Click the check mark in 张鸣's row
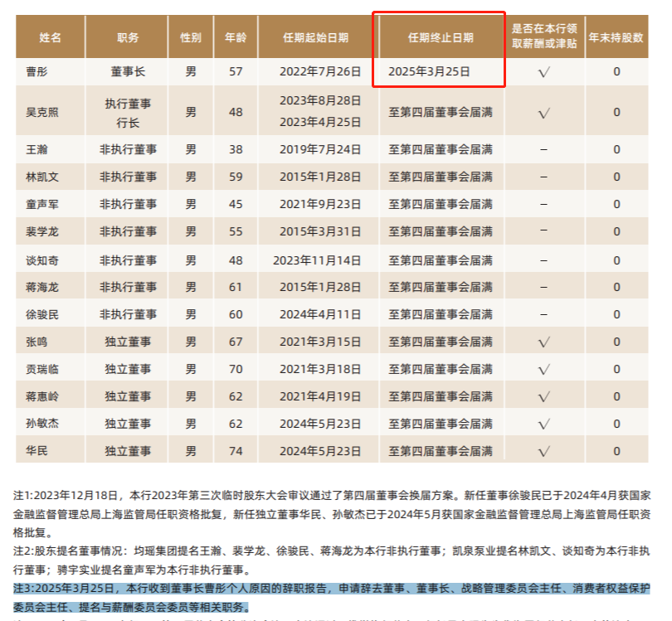672x621 pixels. click(544, 342)
